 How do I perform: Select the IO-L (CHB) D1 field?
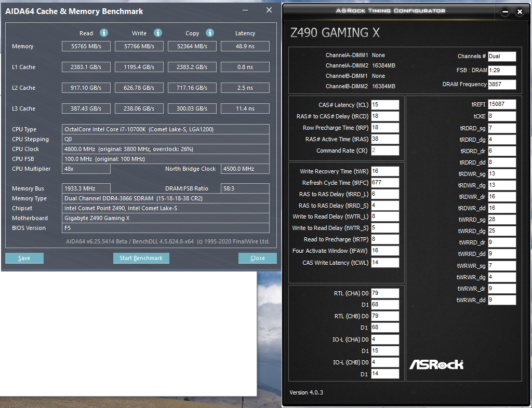pyautogui.click(x=385, y=374)
